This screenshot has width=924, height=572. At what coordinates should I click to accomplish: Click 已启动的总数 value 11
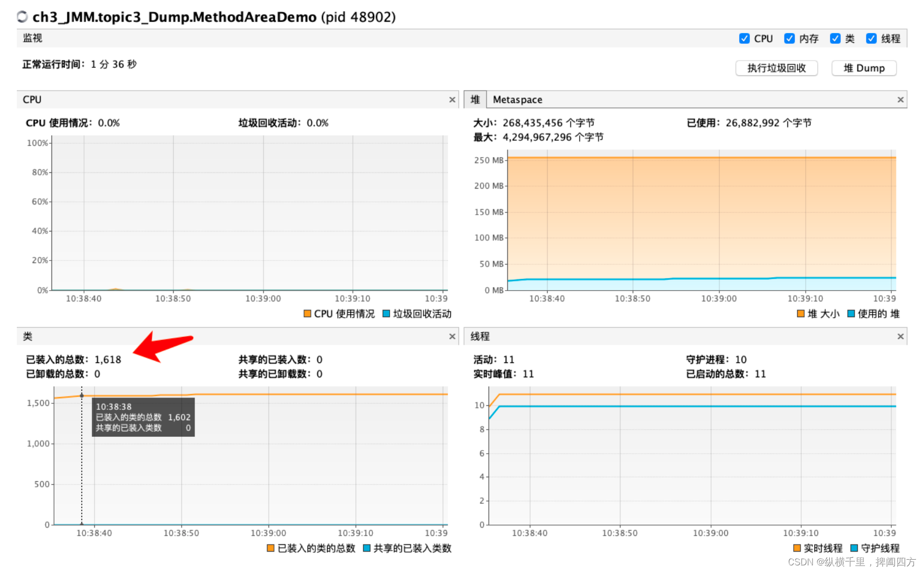coord(760,374)
